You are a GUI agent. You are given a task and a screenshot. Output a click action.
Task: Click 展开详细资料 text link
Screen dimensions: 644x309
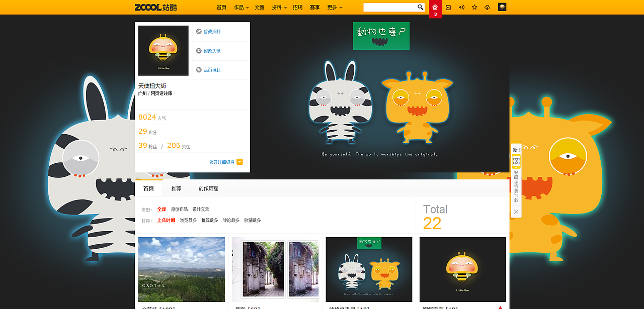pyautogui.click(x=222, y=162)
